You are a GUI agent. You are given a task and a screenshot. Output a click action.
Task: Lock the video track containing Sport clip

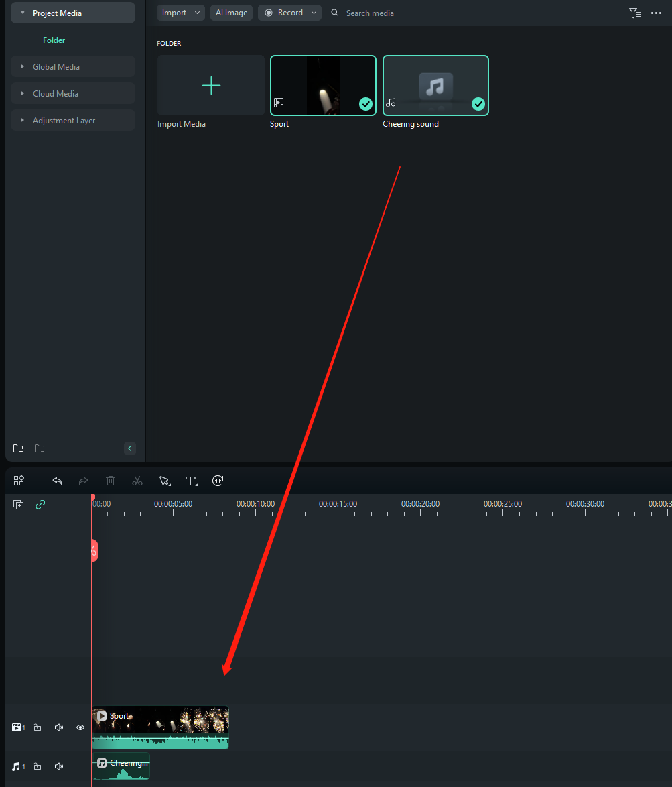tap(37, 727)
